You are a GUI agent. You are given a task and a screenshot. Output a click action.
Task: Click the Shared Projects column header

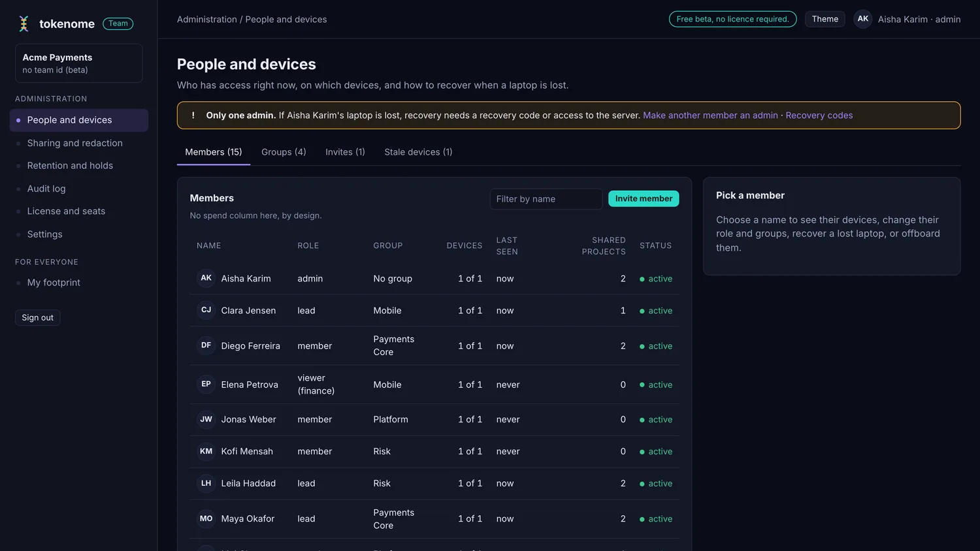click(604, 245)
